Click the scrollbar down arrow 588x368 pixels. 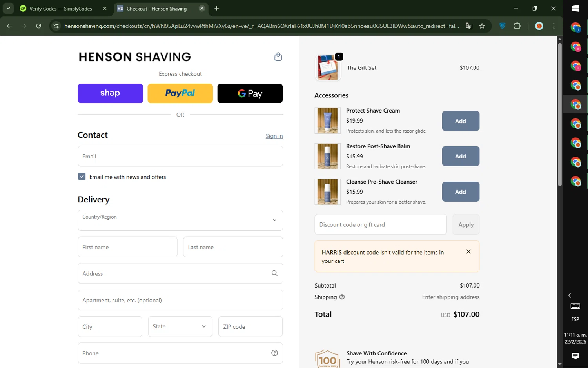(560, 364)
